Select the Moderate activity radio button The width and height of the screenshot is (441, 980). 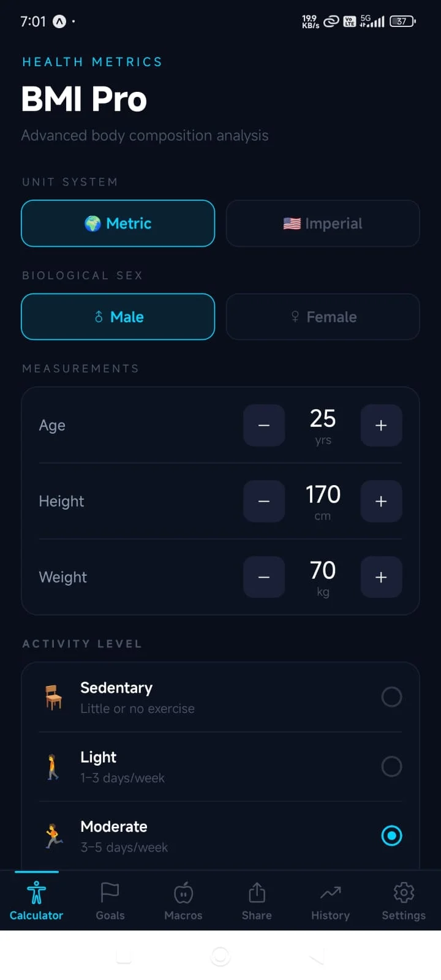point(391,835)
